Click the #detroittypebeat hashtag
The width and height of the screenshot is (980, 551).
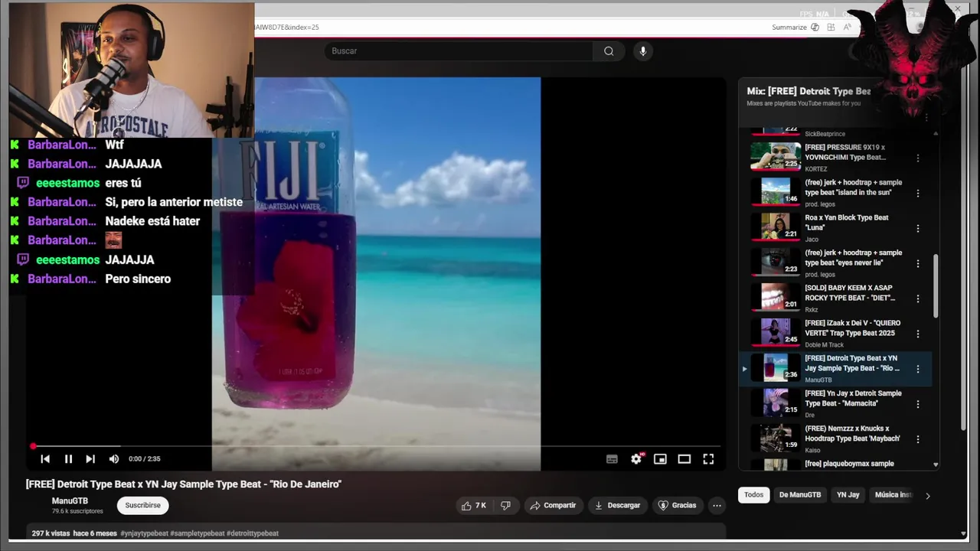(x=253, y=533)
